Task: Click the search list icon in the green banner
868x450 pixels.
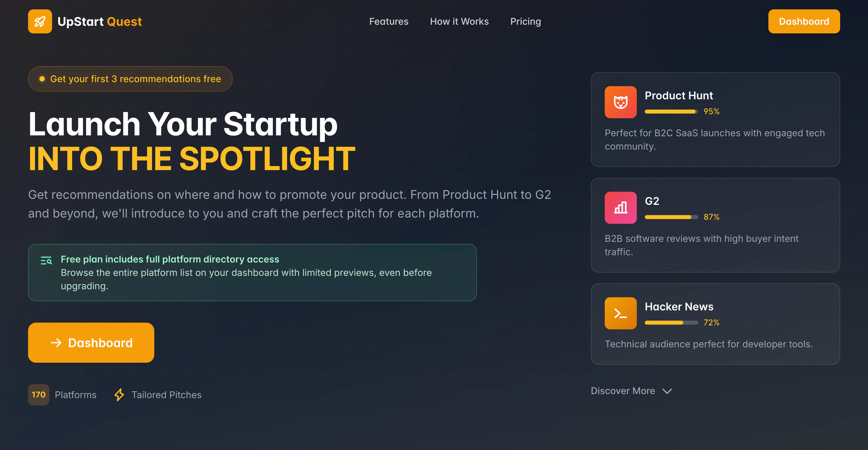Action: [x=46, y=261]
